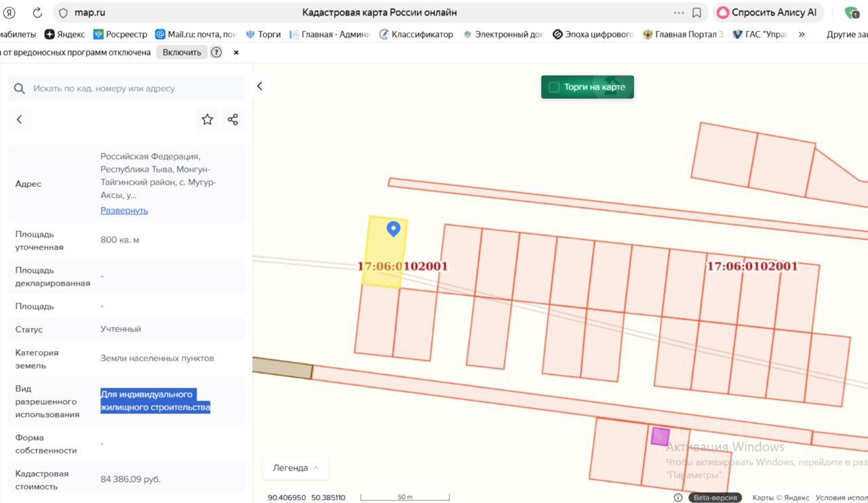The image size is (868, 503).
Task: Expand the Легенда map legend
Action: (296, 468)
